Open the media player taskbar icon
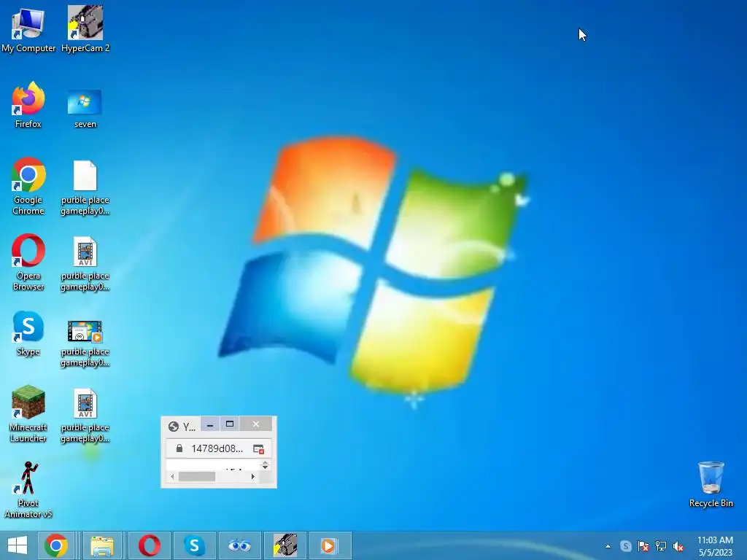 pyautogui.click(x=330, y=545)
